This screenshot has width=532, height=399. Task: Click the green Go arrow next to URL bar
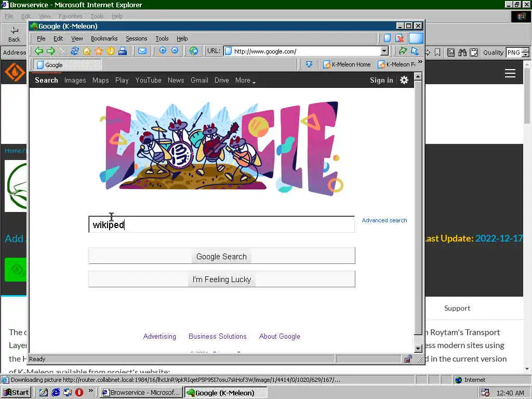coord(403,51)
